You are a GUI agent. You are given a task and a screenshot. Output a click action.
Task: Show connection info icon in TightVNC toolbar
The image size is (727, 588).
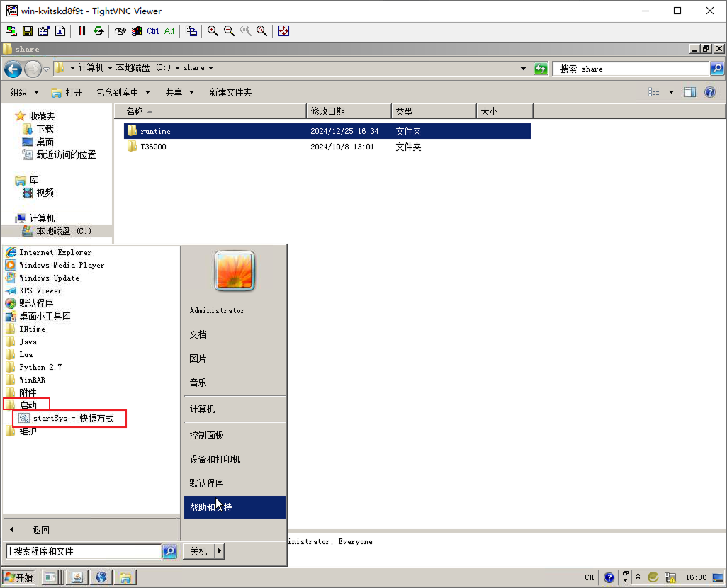click(x=60, y=31)
